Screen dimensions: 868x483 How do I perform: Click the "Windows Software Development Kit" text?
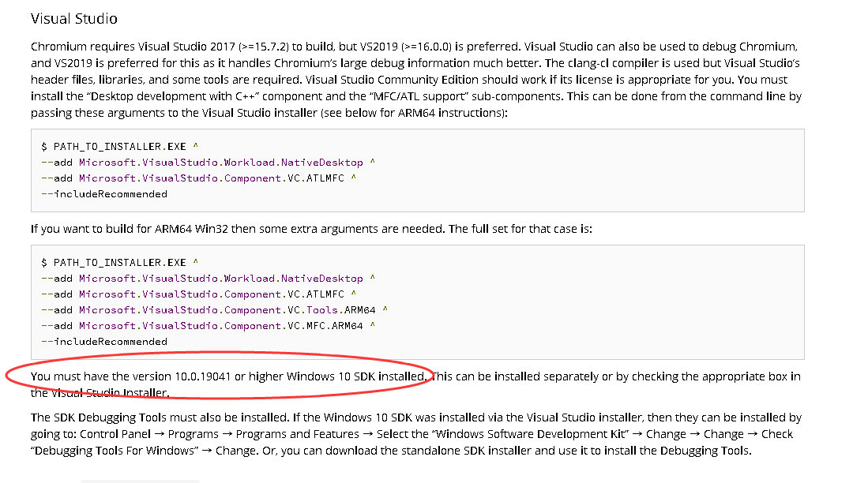(531, 434)
